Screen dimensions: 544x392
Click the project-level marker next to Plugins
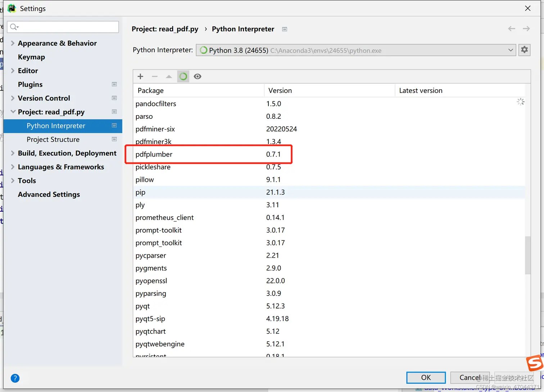114,84
